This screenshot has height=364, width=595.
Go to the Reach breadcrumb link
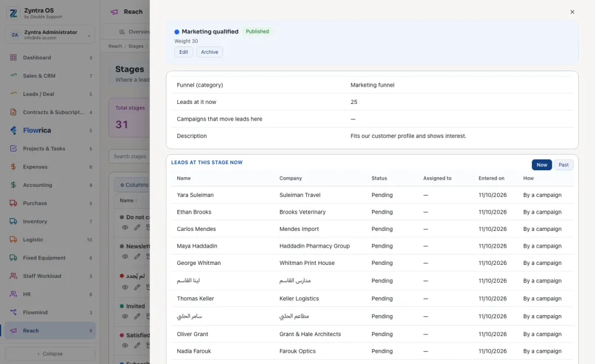click(x=115, y=46)
